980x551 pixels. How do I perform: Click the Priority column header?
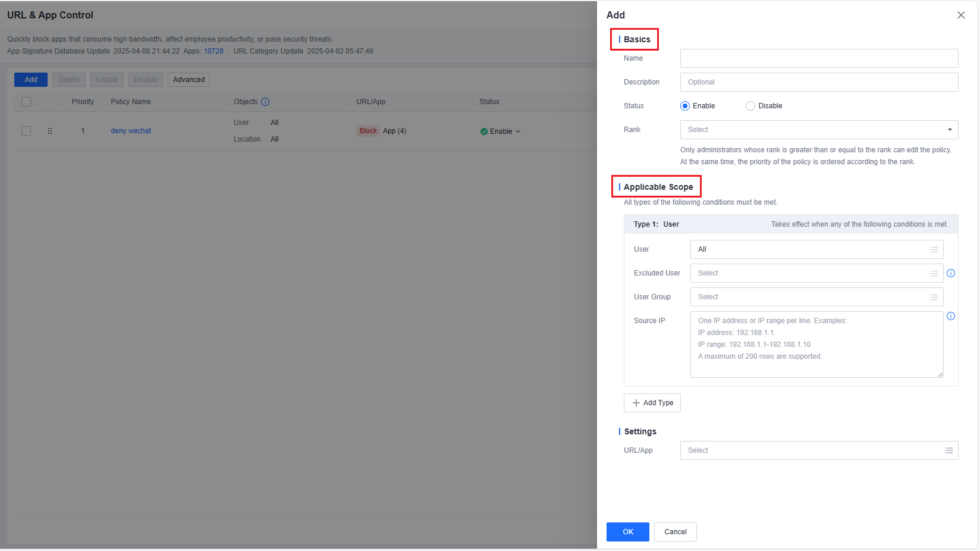(83, 102)
